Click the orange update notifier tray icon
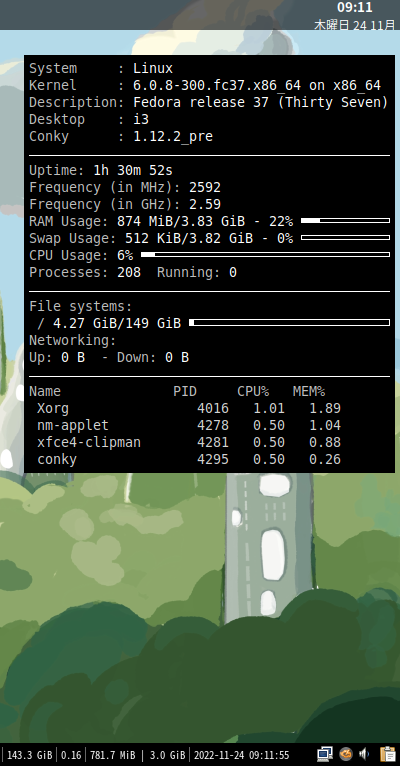 coord(346,754)
